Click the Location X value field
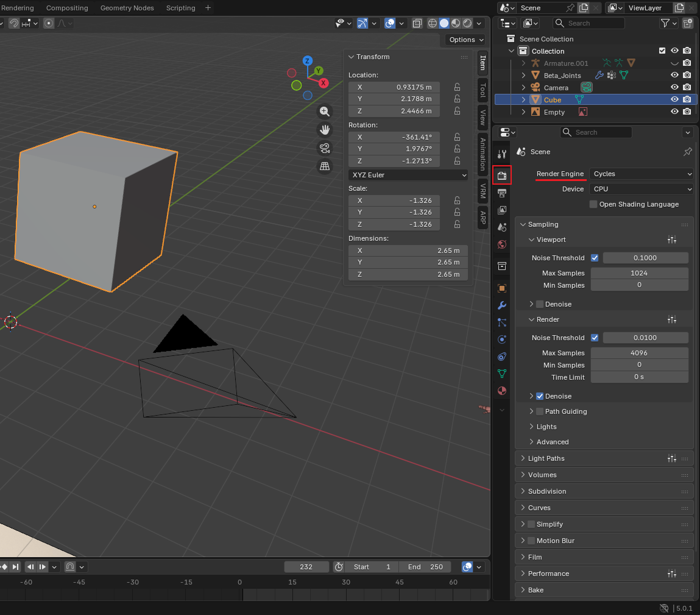Screen dimensions: 700x615 click(394, 87)
